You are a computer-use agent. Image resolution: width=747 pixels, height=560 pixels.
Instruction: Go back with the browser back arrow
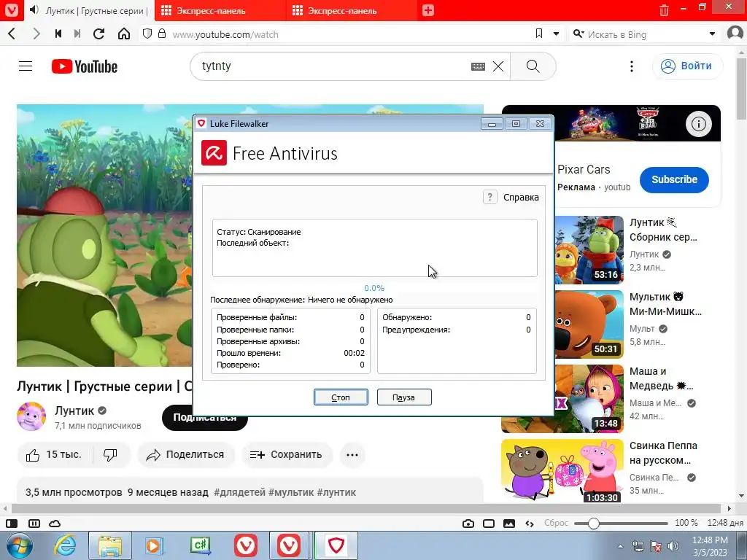(x=12, y=34)
